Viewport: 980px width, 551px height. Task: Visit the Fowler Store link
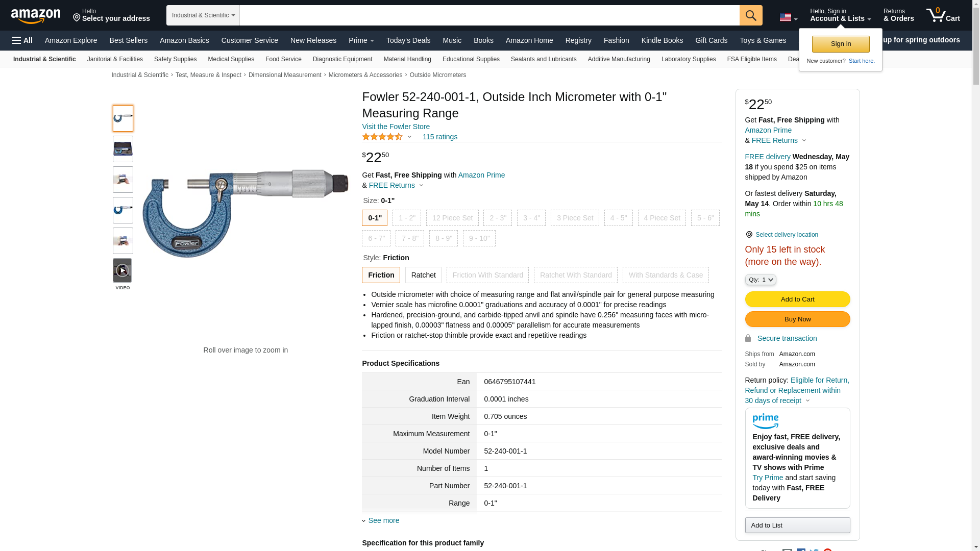coord(396,127)
